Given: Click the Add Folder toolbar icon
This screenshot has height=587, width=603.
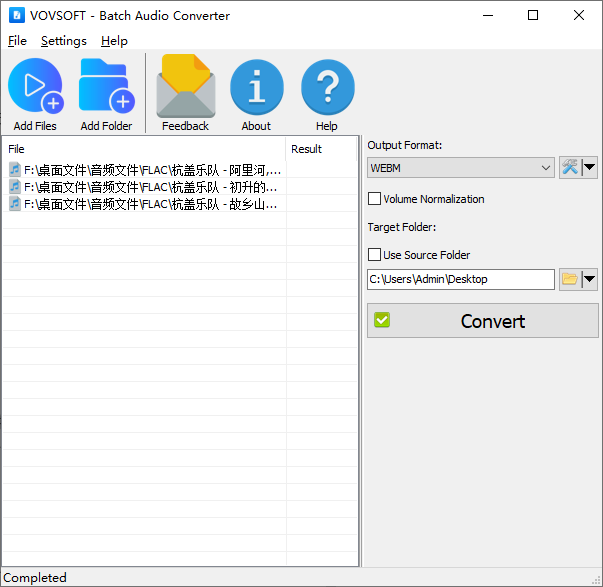Looking at the screenshot, I should click(x=106, y=87).
